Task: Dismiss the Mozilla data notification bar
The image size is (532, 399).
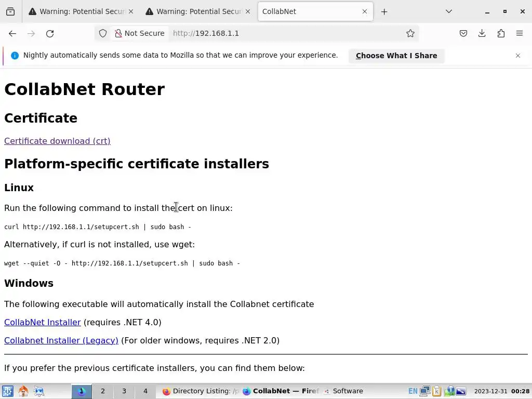Action: pos(518,56)
